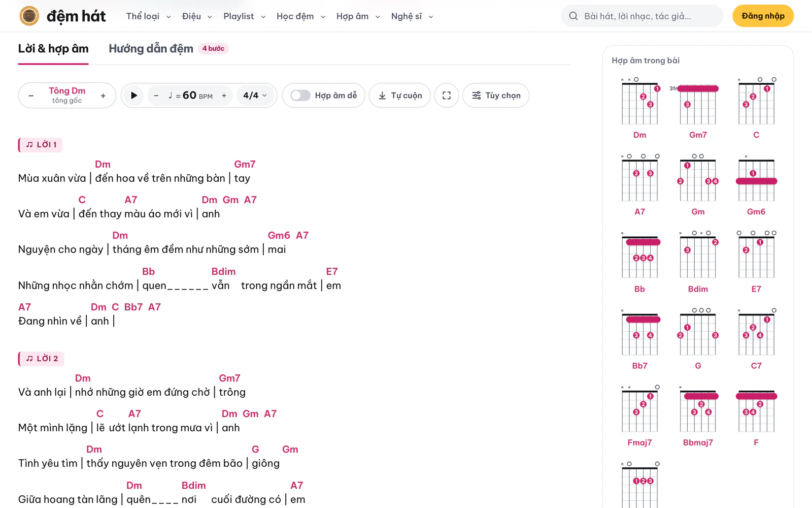Expand the Thể loại menu
This screenshot has height=508, width=812.
tap(149, 16)
